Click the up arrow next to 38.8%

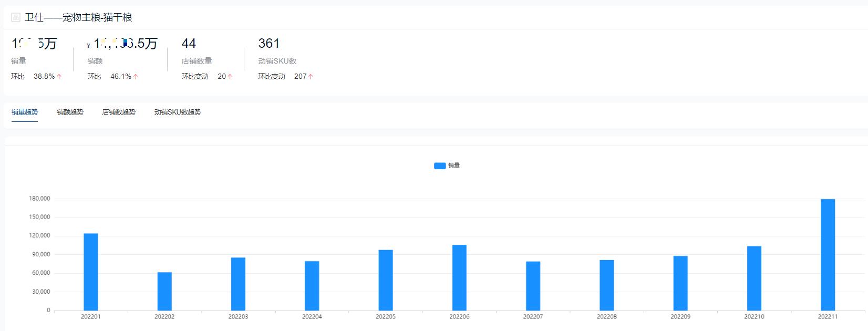click(x=59, y=77)
